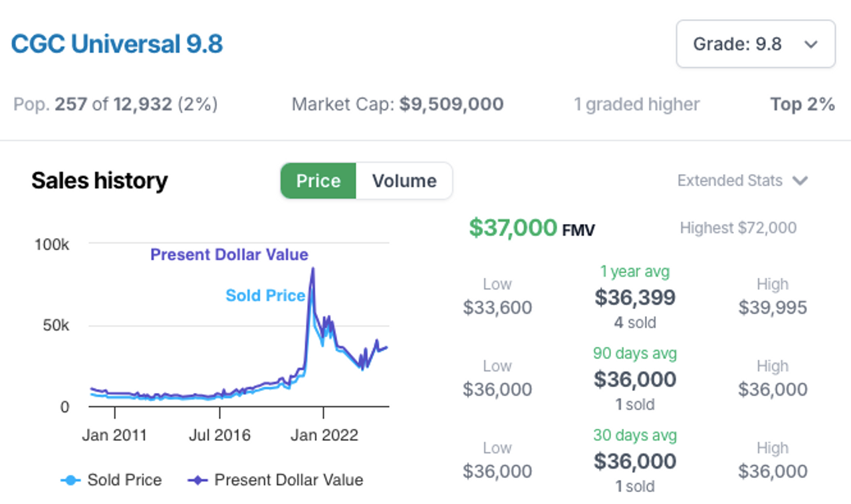Click the 50k y-axis label
Viewport: 851px width, 504px height.
click(x=56, y=325)
